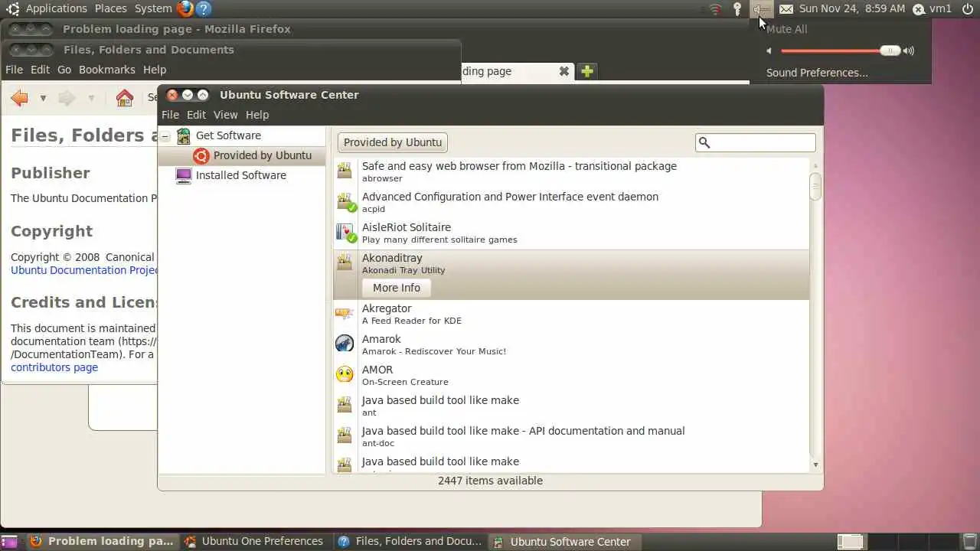
Task: Open Sound Preferences
Action: pos(817,73)
